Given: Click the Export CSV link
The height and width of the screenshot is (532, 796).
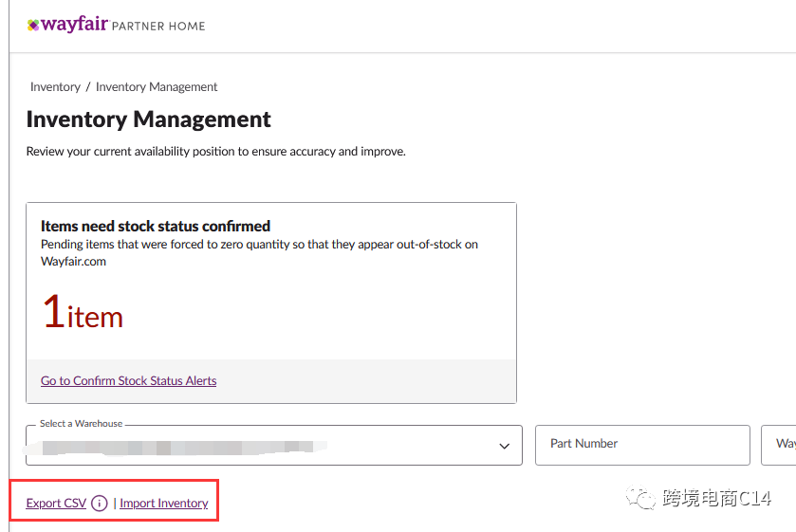Looking at the screenshot, I should click(56, 504).
